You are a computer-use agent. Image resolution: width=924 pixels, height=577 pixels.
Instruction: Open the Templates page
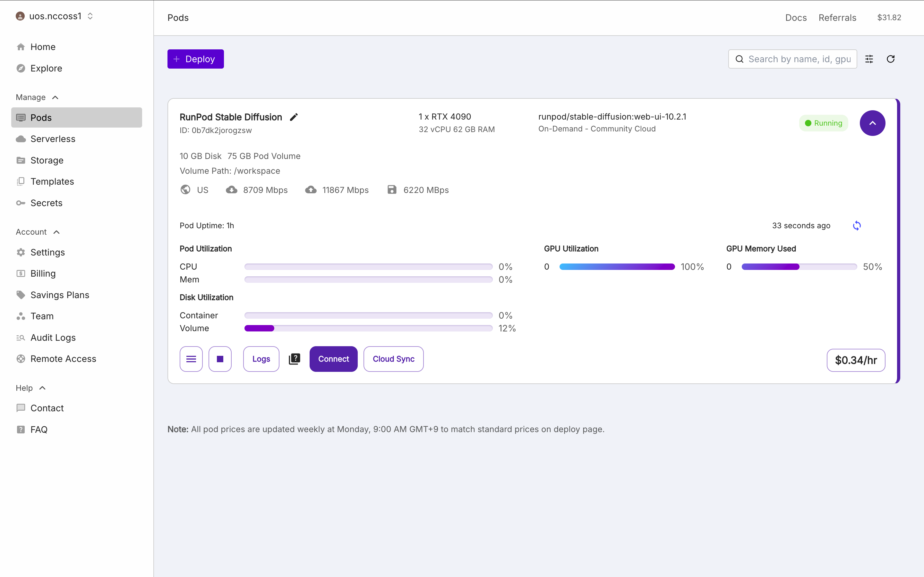pos(52,182)
